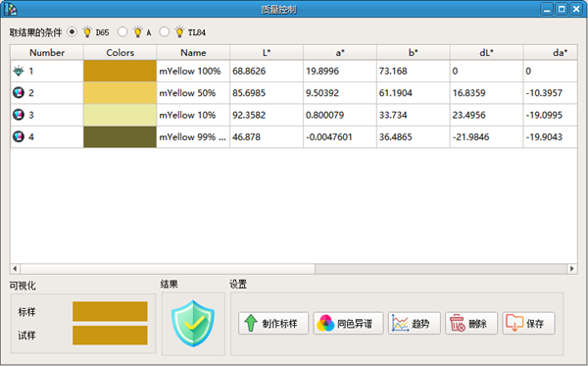588x366 pixels.
Task: Click the D65 light bulb icon
Action: pyautogui.click(x=87, y=32)
